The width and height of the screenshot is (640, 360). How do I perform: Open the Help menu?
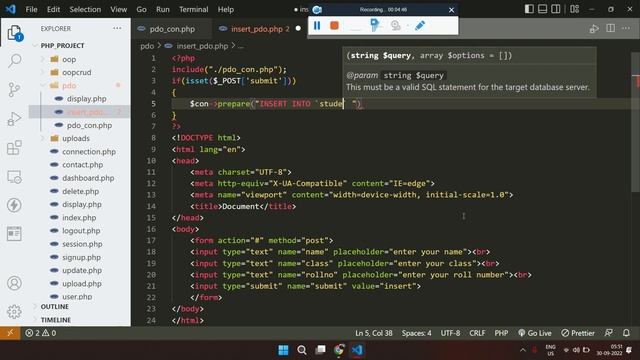pos(226,9)
